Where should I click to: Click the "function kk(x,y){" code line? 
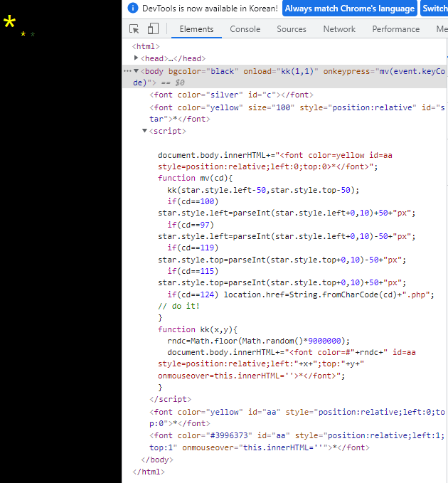(198, 329)
